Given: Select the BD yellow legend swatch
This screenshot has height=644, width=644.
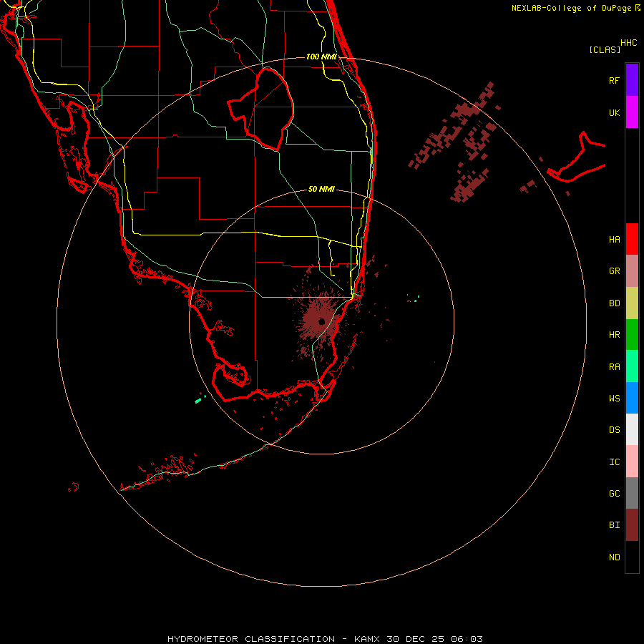Looking at the screenshot, I should (632, 303).
